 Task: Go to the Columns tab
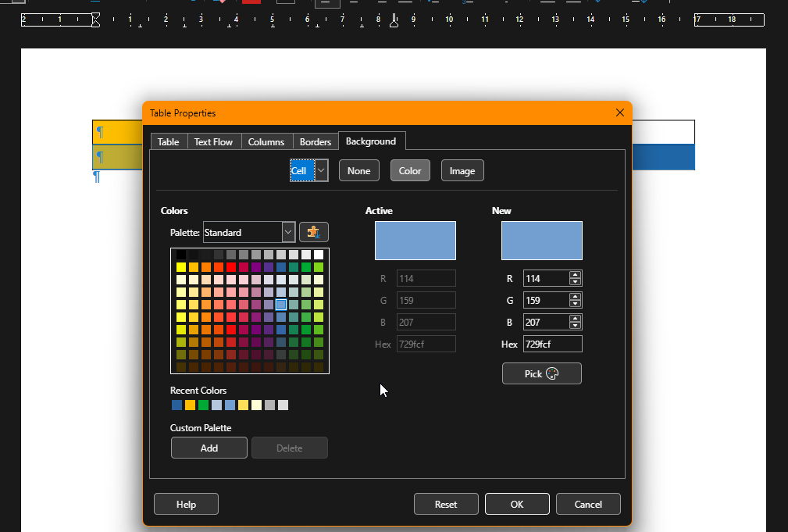(x=266, y=141)
